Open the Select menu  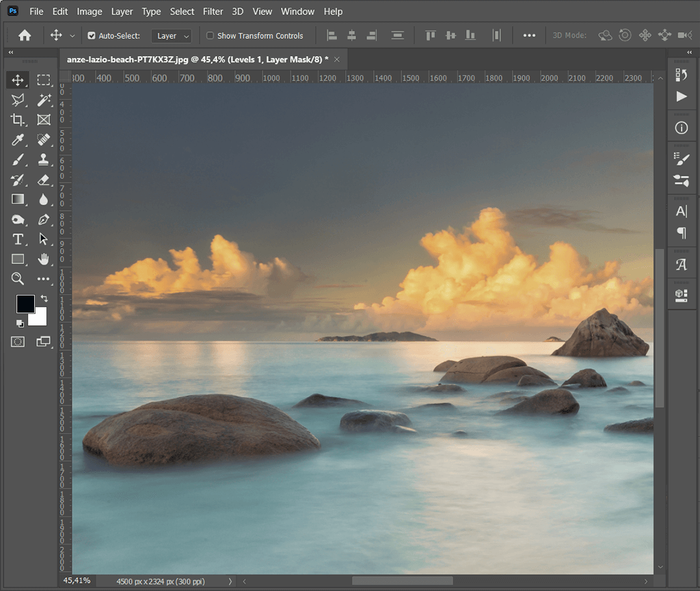(182, 12)
